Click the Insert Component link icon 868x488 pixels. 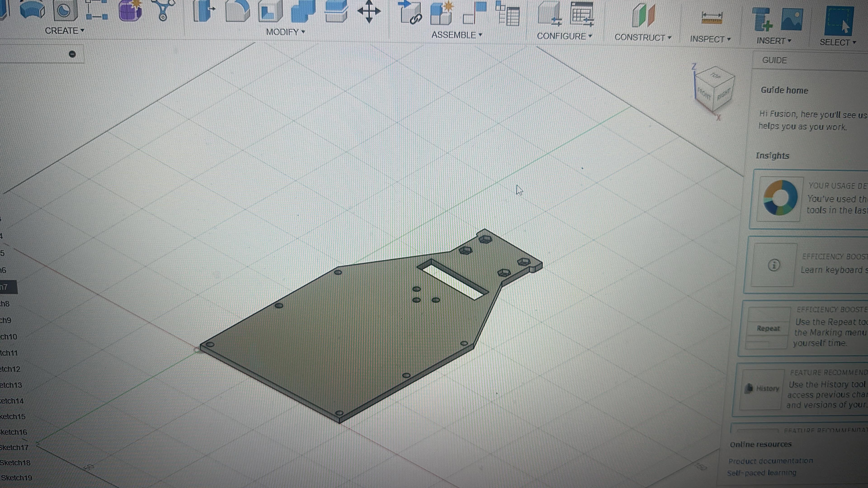coord(410,13)
